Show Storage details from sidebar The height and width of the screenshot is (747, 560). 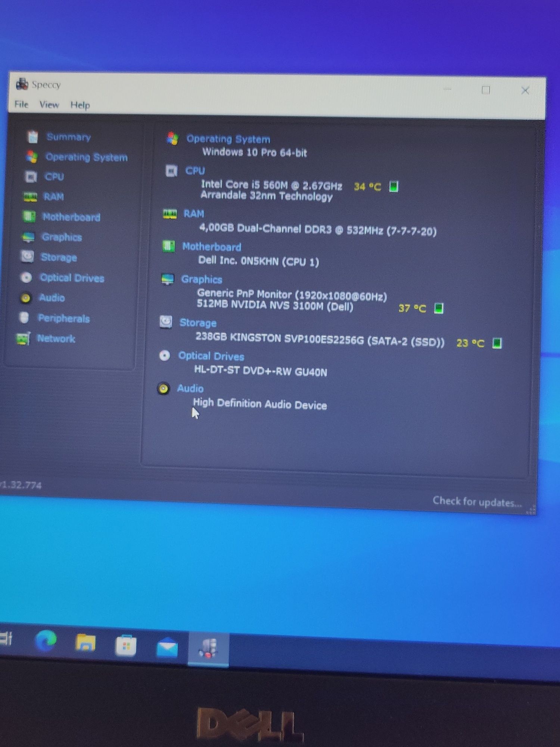[x=59, y=257]
